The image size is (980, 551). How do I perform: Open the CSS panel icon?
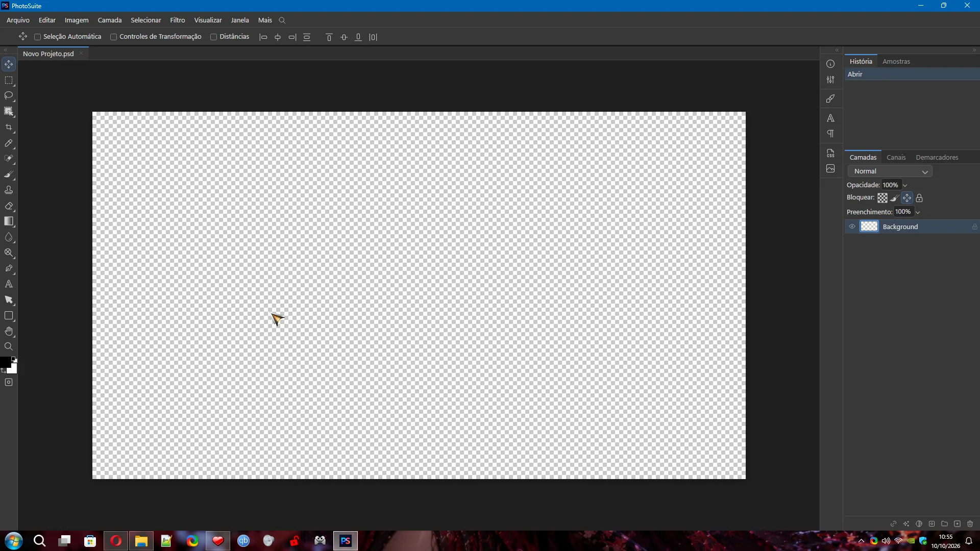point(830,153)
